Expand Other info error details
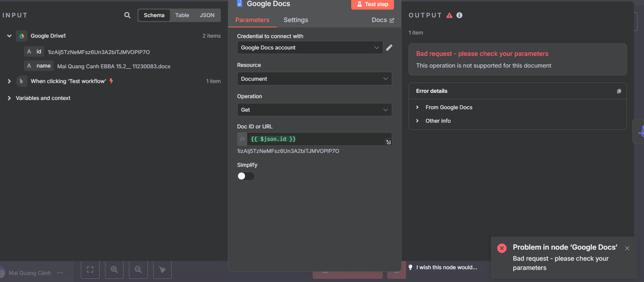This screenshot has width=644, height=282. (417, 121)
